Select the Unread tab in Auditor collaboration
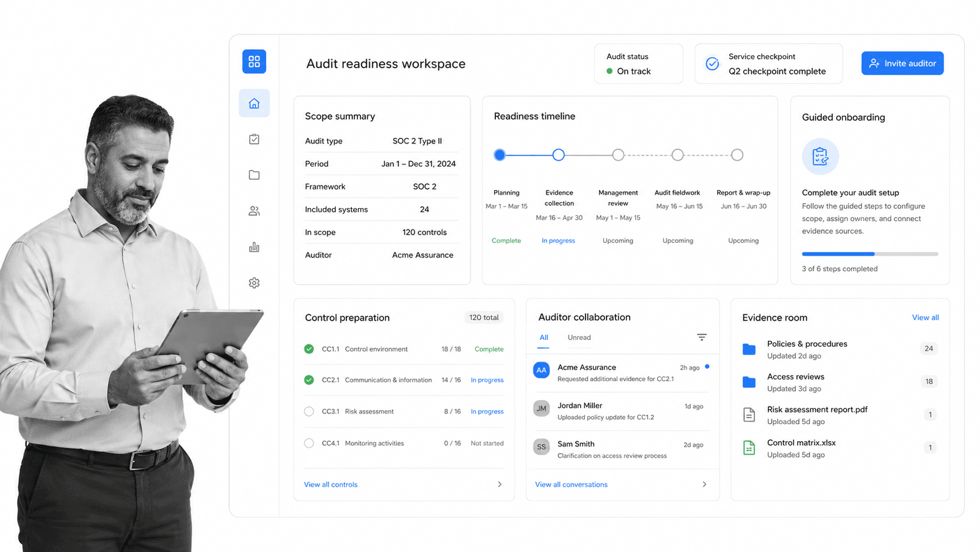Image resolution: width=980 pixels, height=552 pixels. pyautogui.click(x=579, y=338)
